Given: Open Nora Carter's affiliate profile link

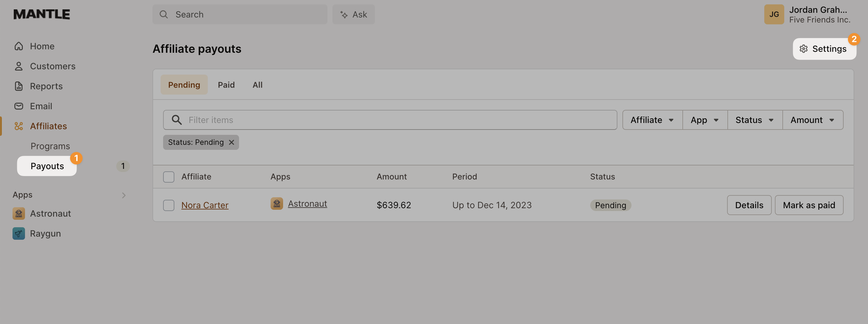Looking at the screenshot, I should click(x=205, y=205).
